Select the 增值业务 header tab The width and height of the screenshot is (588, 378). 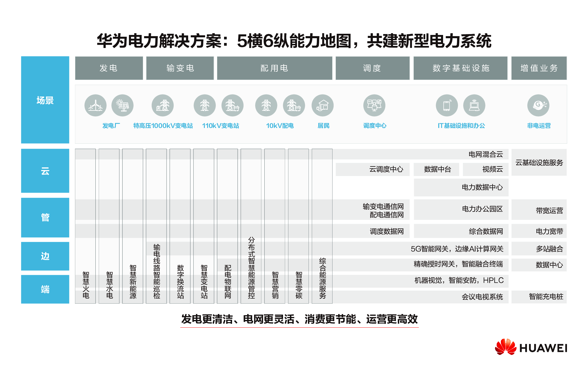(539, 68)
